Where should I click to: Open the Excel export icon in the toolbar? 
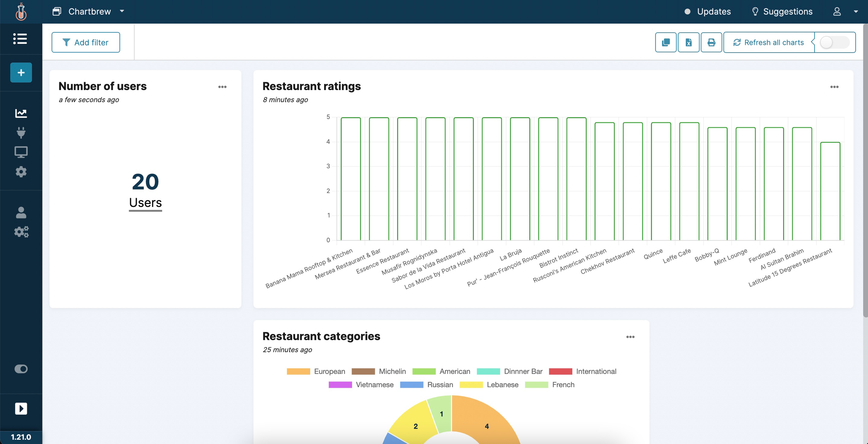688,42
